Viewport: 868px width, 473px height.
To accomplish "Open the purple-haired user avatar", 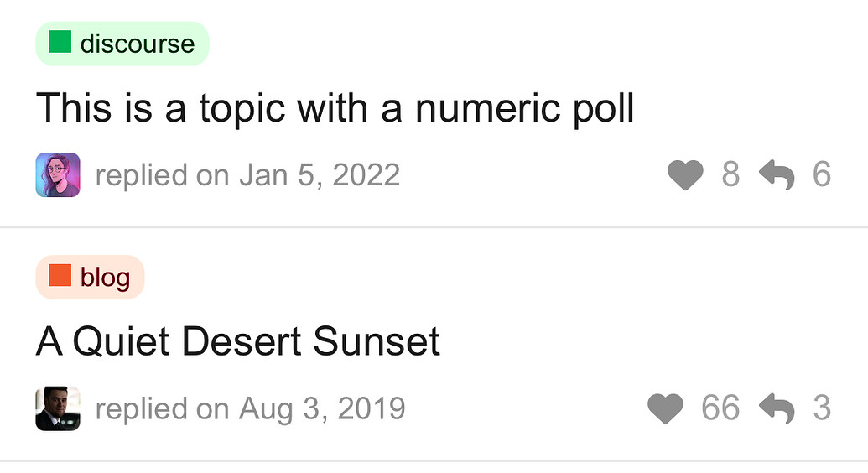I will point(58,175).
